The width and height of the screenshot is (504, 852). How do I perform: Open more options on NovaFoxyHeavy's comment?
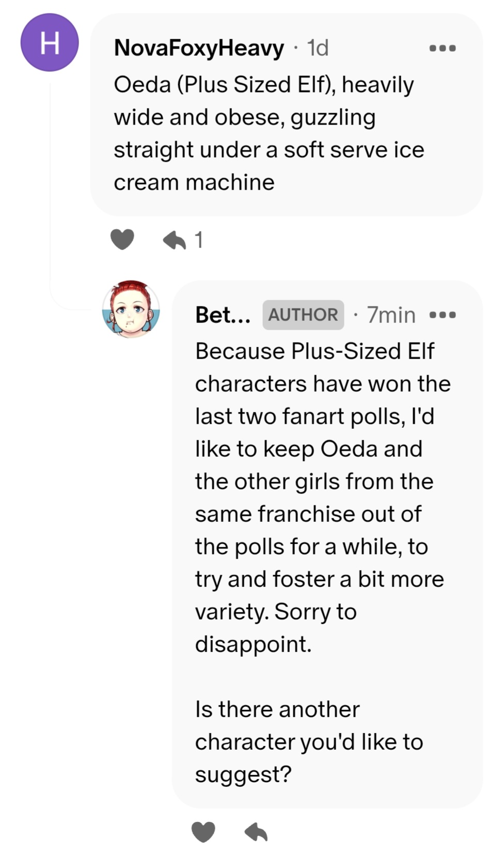point(443,49)
